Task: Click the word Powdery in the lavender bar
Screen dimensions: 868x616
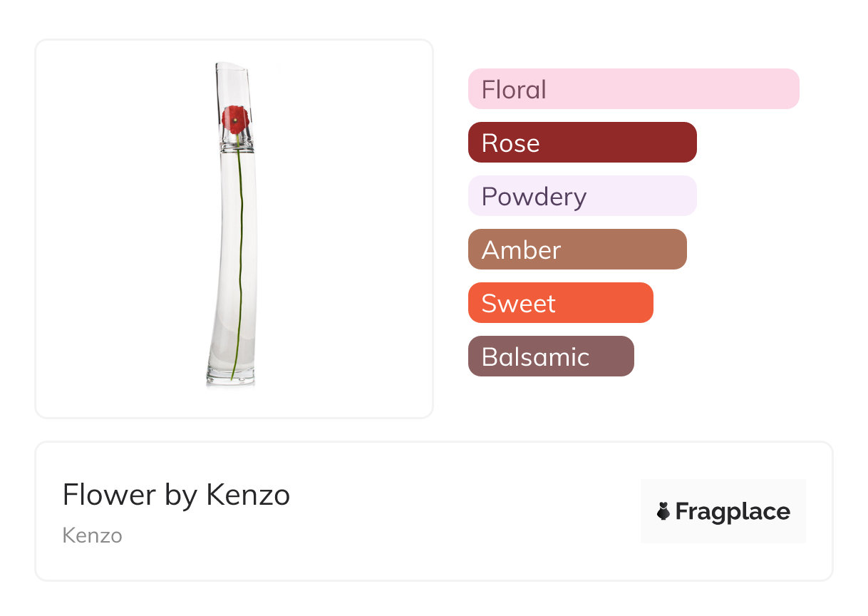Action: pyautogui.click(x=534, y=197)
